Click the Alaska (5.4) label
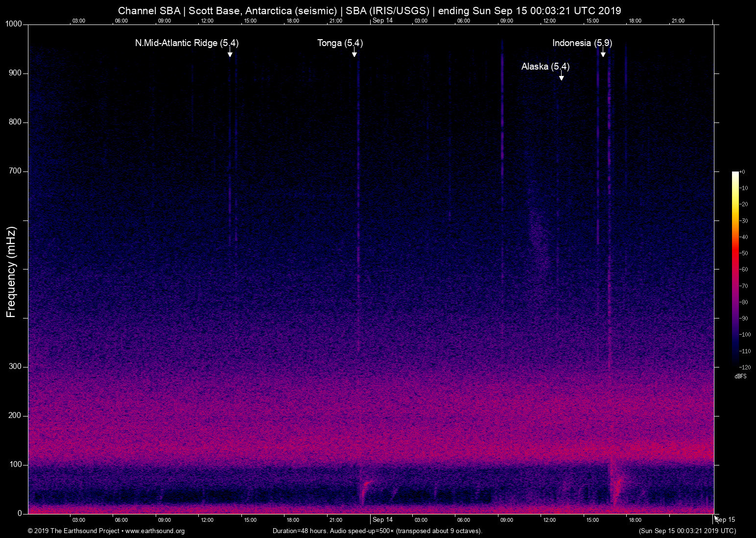The height and width of the screenshot is (538, 756). coord(544,67)
